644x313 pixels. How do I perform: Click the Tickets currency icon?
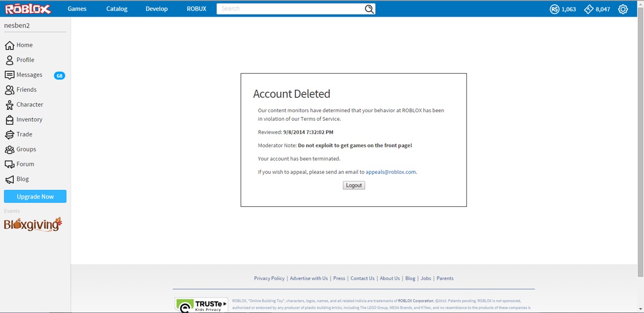(589, 9)
